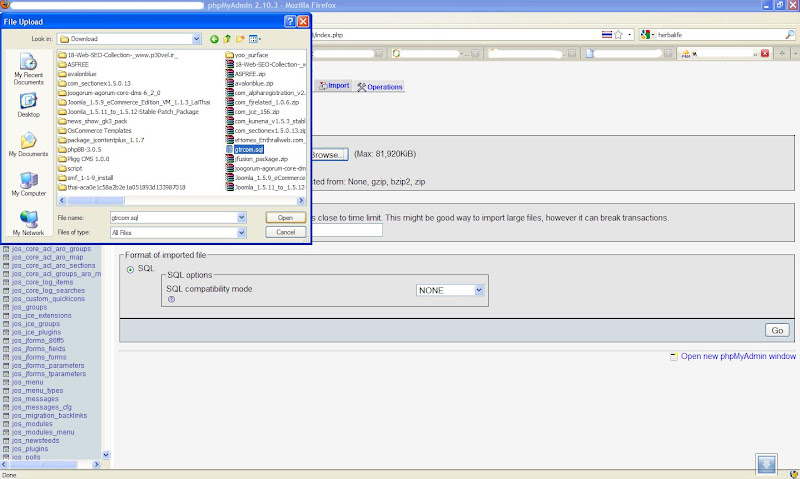Click the Firefox search box with herbalife

tap(719, 35)
